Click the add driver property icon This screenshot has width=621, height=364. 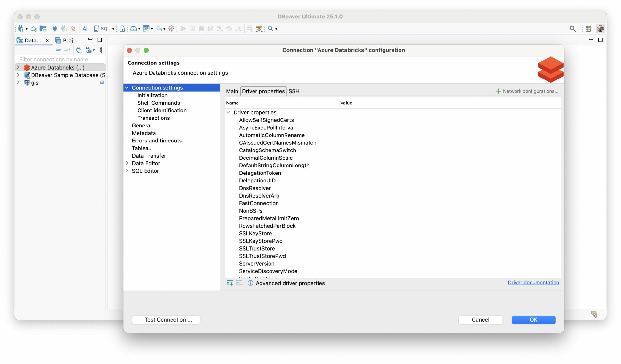pos(230,283)
